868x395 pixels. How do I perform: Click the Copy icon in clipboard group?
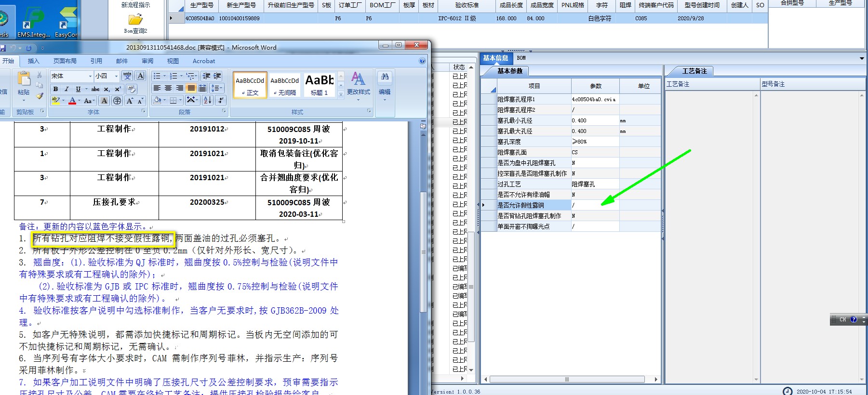40,86
